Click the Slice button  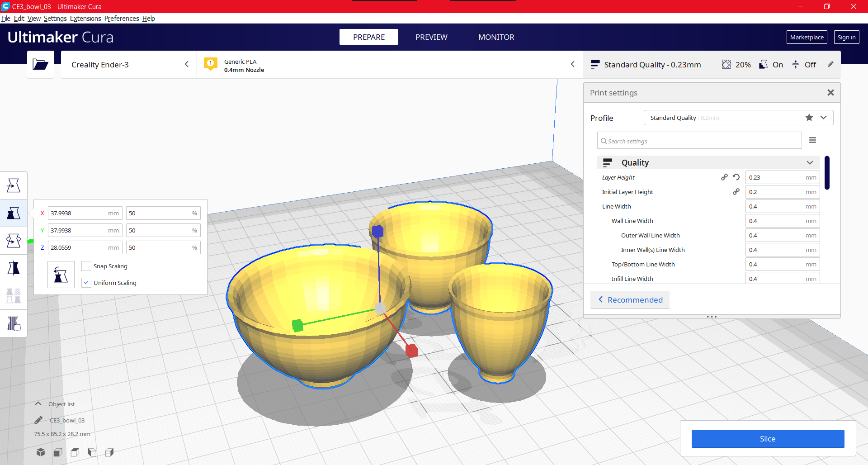click(x=767, y=438)
